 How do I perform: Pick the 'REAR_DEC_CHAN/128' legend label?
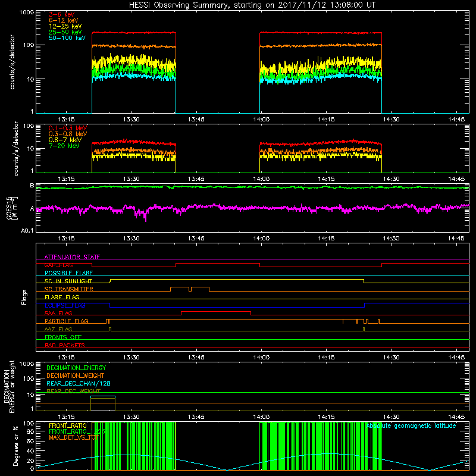pyautogui.click(x=79, y=384)
